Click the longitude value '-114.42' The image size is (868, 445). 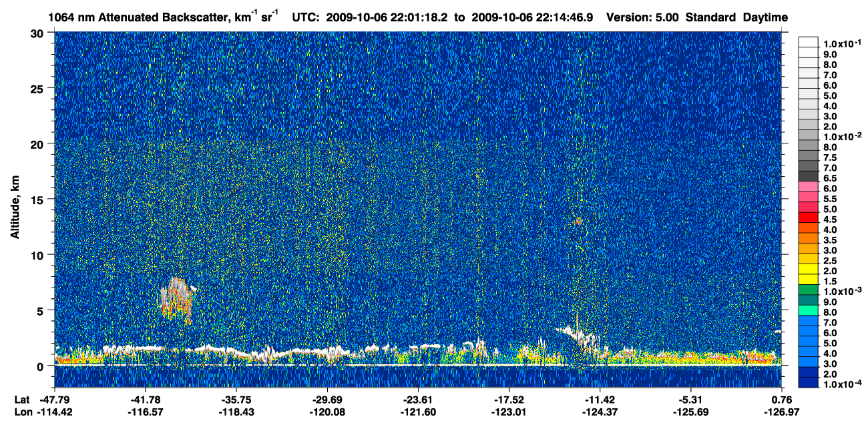[55, 412]
